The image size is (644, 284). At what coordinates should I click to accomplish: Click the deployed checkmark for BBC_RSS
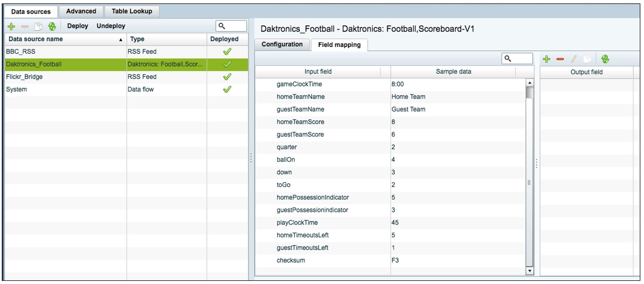[227, 51]
